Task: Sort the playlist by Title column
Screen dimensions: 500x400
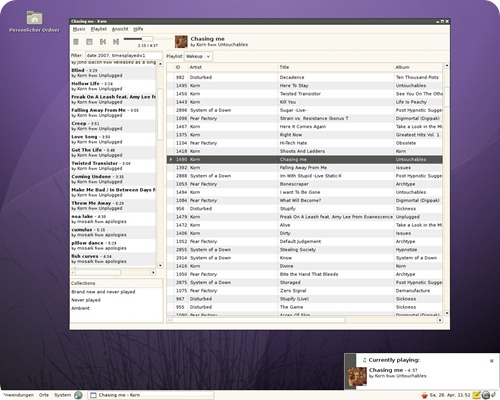Action: (336, 67)
